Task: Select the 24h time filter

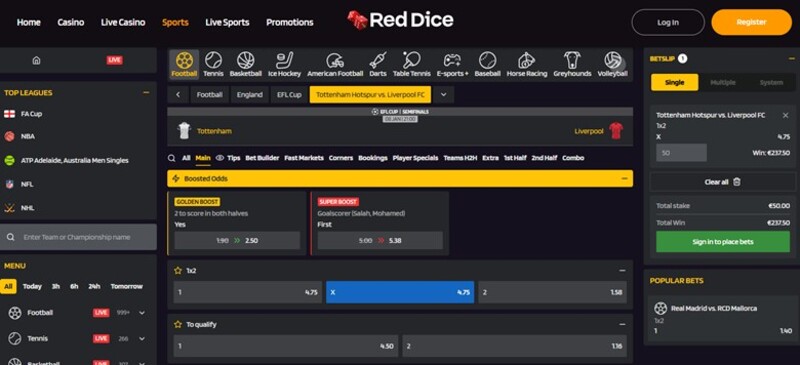Action: coord(94,286)
